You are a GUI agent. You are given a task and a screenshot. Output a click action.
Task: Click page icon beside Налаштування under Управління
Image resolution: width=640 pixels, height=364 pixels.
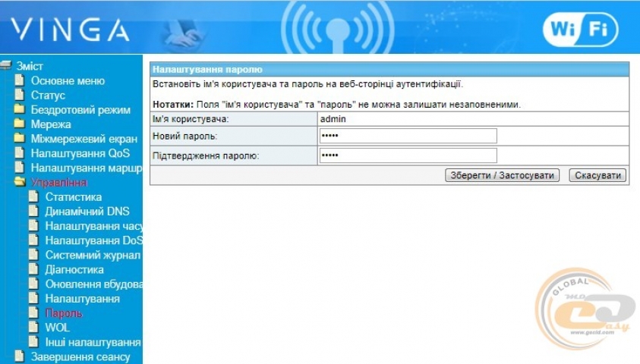34,298
